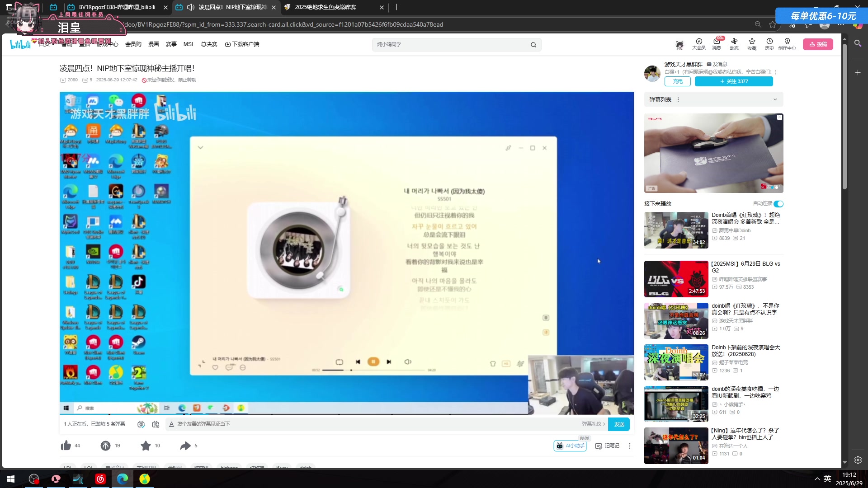
Task: Open the 历史 history icon
Action: pos(769,44)
